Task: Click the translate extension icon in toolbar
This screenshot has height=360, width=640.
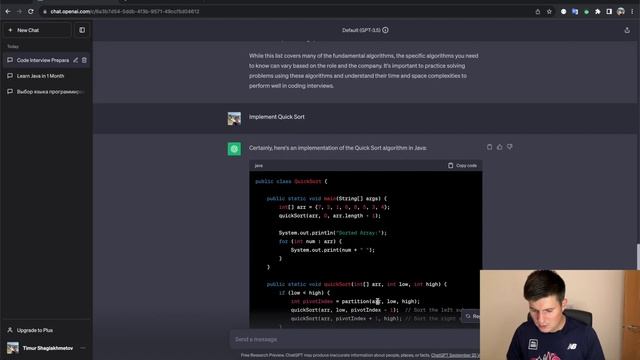Action: click(575, 12)
